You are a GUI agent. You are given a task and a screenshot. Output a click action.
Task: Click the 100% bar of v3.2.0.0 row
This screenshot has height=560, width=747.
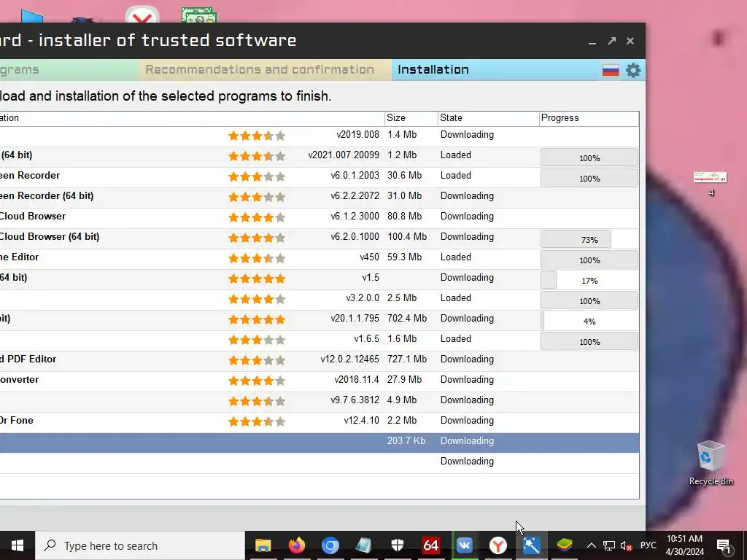tap(589, 300)
